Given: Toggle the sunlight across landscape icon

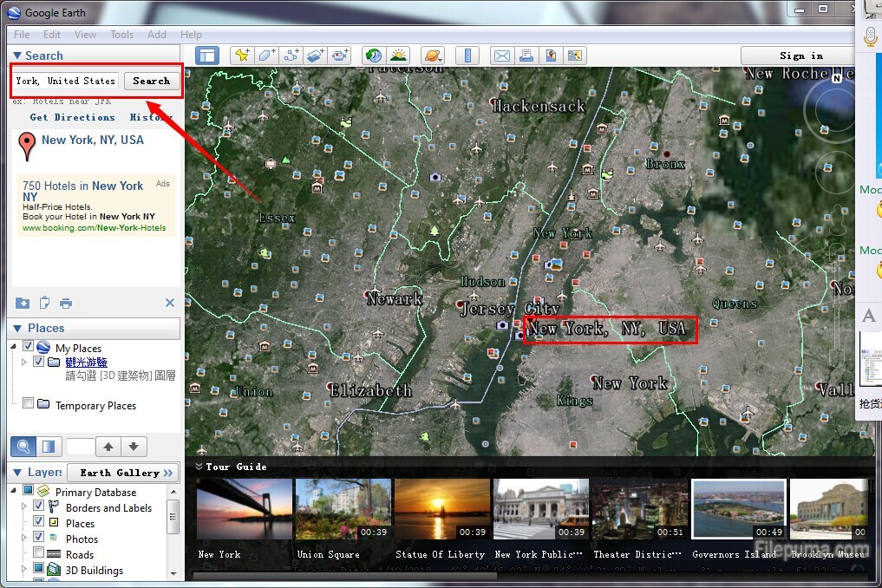Looking at the screenshot, I should click(x=398, y=56).
